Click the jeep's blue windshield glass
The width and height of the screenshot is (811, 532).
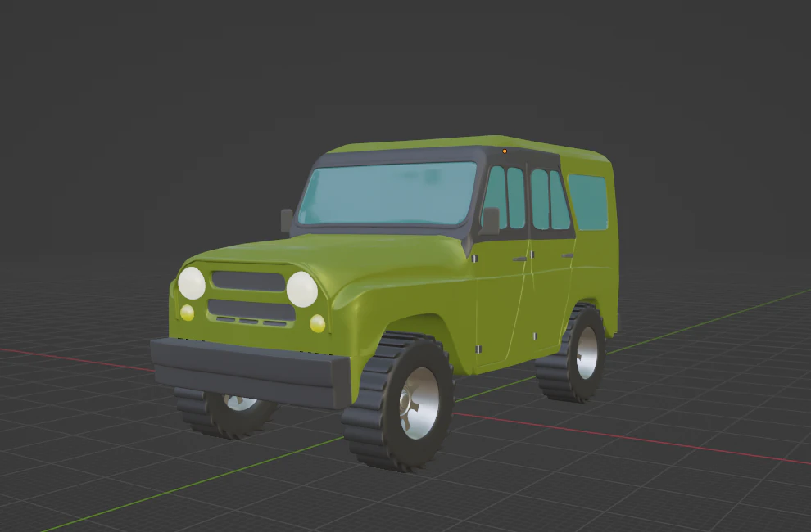click(388, 194)
